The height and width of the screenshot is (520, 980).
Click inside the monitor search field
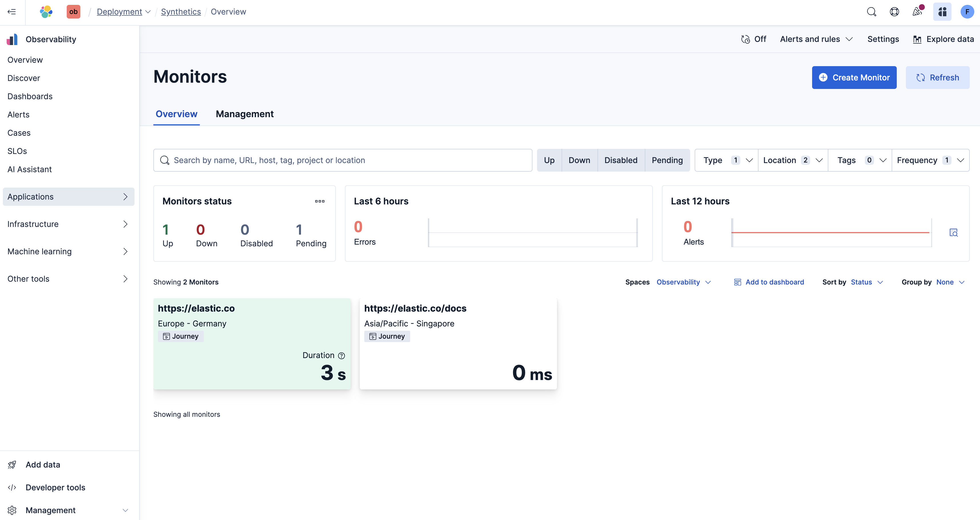point(342,160)
